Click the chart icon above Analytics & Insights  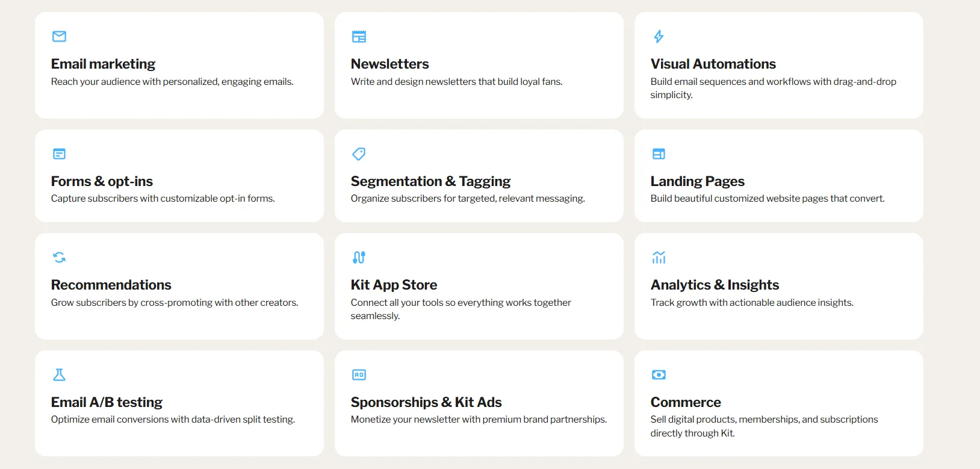659,257
